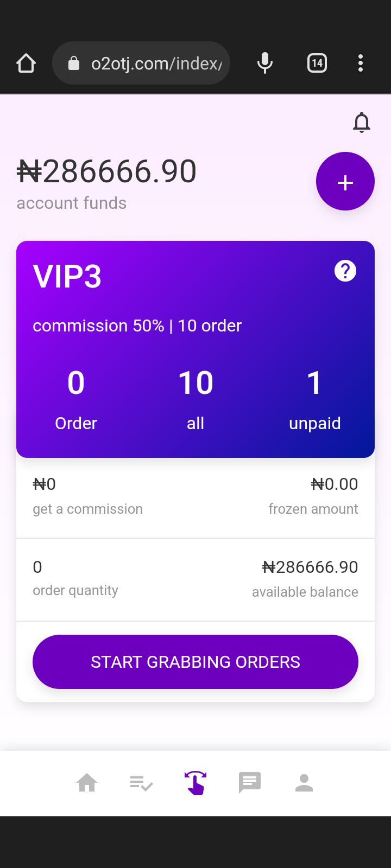Tap the microphone voice search icon

(x=265, y=63)
